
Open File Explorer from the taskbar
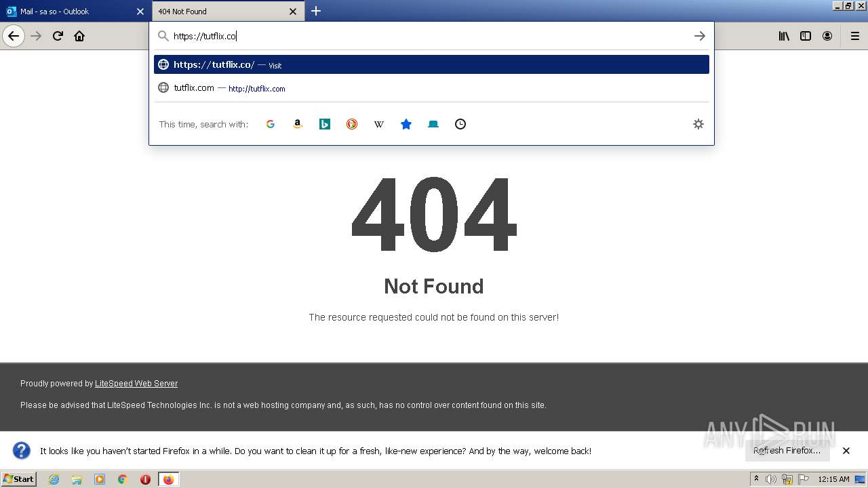tap(77, 479)
